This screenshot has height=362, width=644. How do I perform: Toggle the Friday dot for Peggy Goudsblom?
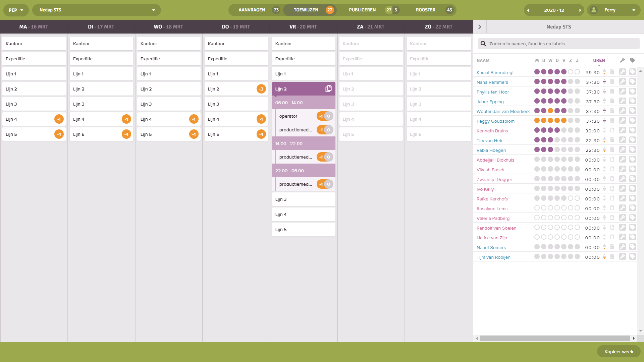564,120
